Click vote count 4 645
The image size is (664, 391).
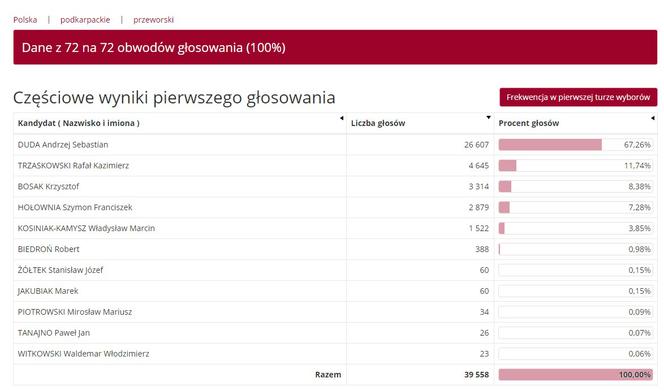pos(479,166)
